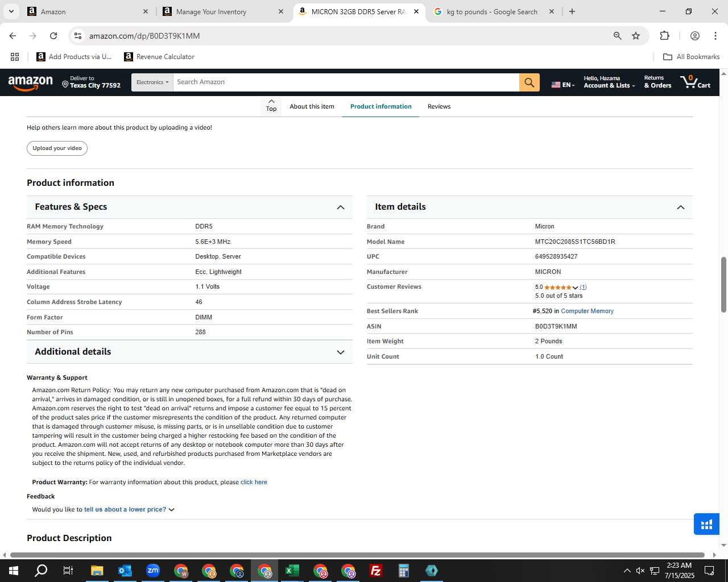Jump to the Reviews section

439,106
